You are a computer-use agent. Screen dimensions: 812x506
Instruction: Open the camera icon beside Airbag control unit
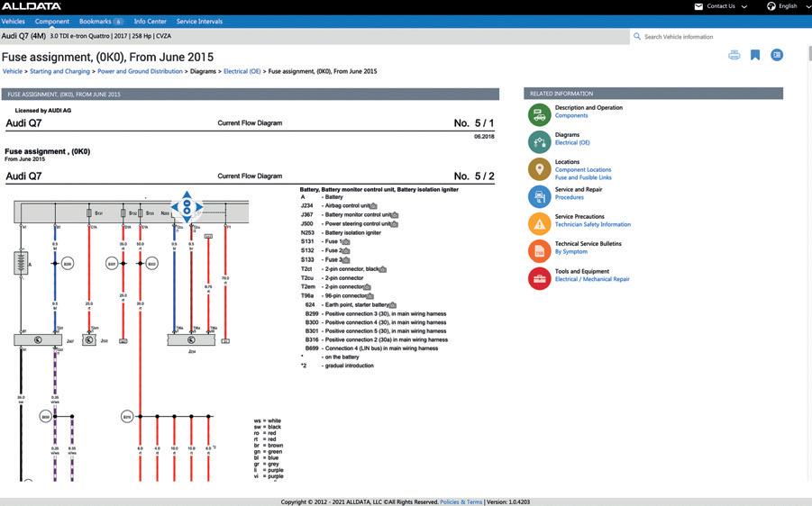click(x=374, y=206)
